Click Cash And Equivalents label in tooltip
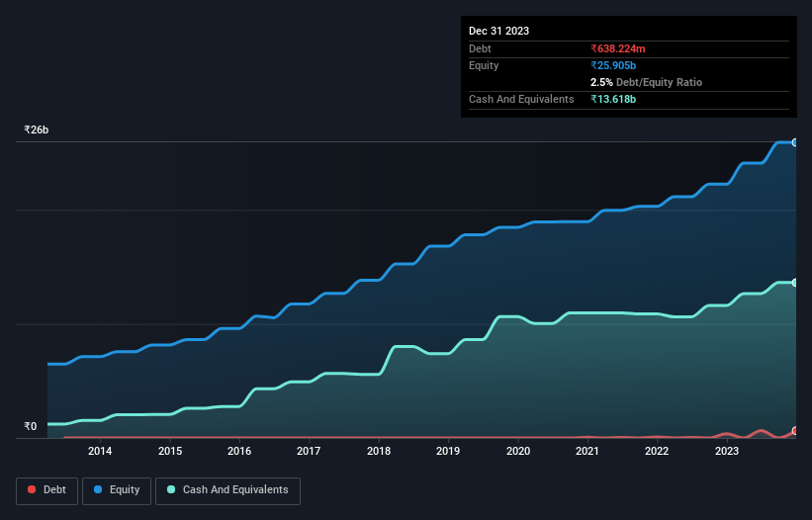 click(x=521, y=99)
